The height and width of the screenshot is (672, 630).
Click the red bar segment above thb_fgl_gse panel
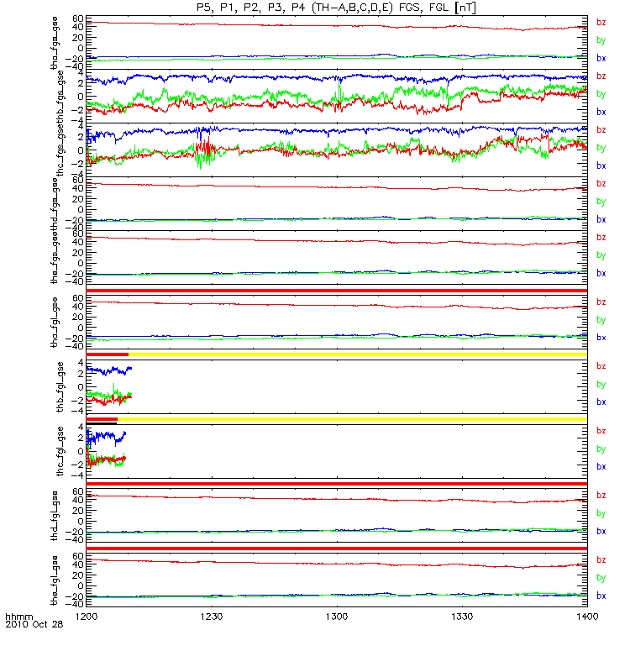108,354
